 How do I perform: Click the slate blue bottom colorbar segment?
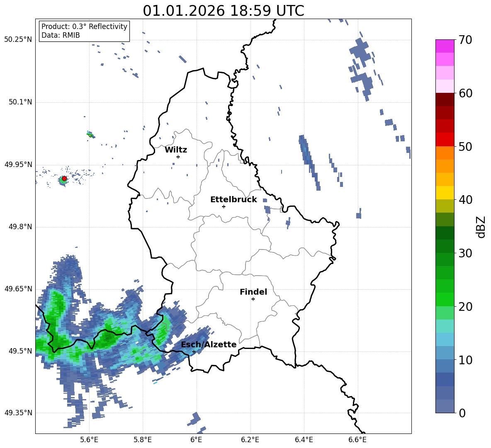[x=445, y=406]
